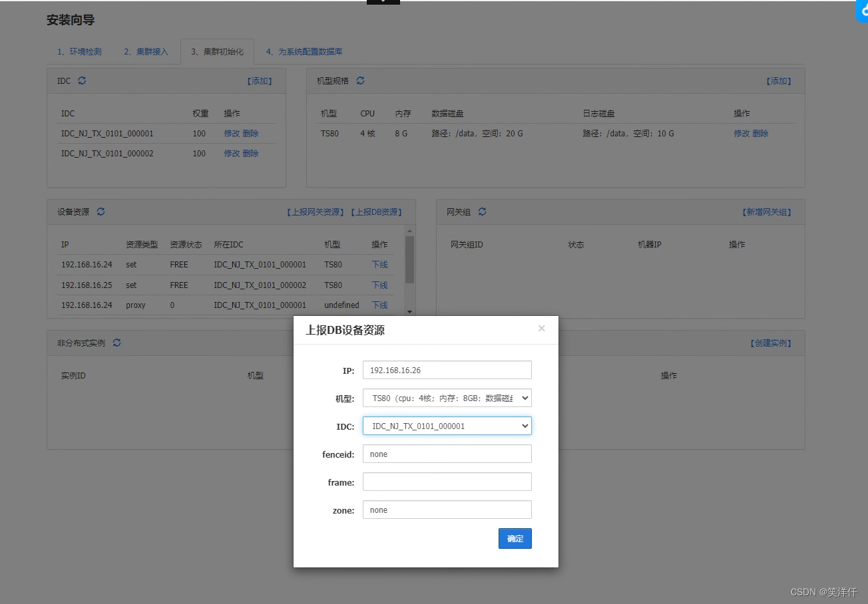Click the zone input field
This screenshot has width=868, height=604.
click(x=447, y=510)
